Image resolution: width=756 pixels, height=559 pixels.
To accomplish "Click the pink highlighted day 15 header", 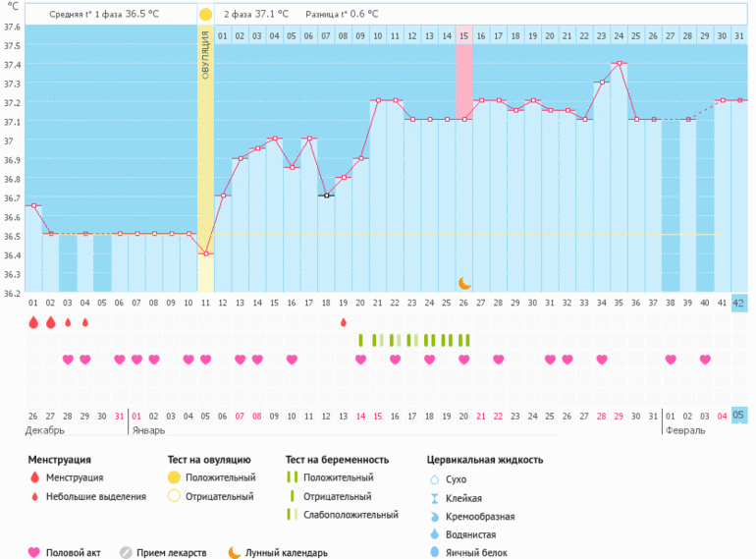I will (x=463, y=36).
